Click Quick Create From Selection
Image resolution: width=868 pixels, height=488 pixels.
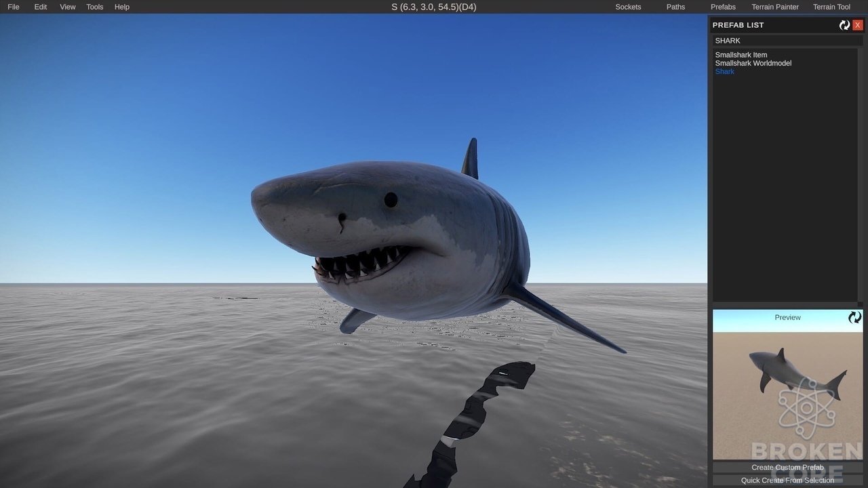(x=787, y=481)
